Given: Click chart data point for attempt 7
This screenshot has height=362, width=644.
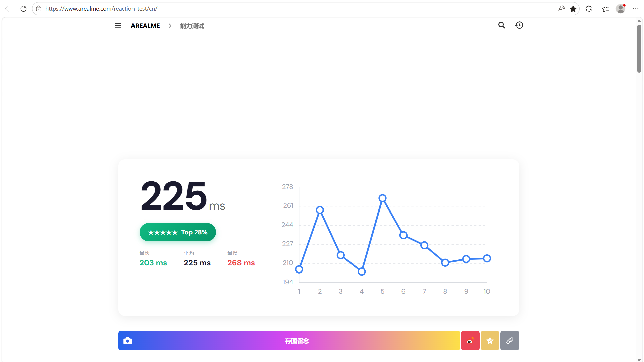Looking at the screenshot, I should click(x=424, y=245).
